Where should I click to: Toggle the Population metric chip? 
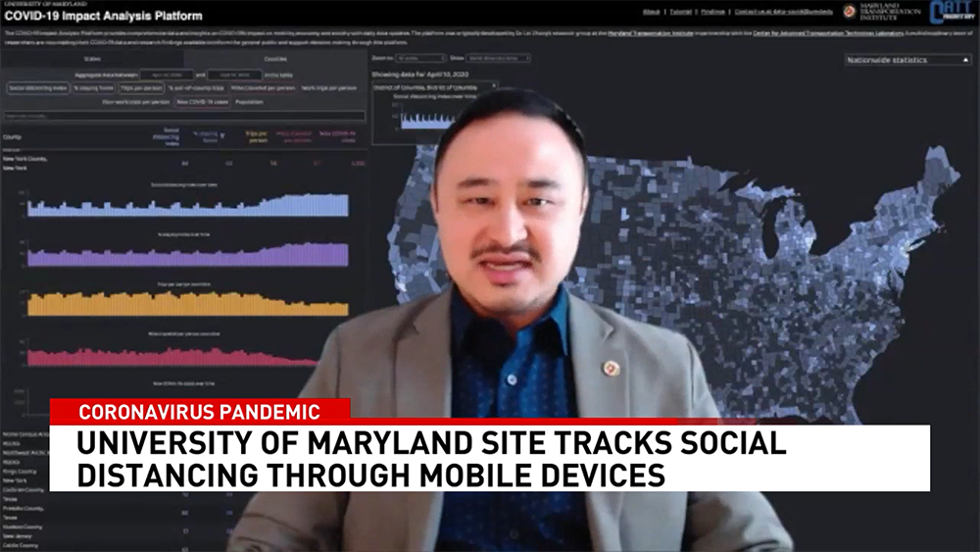coord(249,102)
